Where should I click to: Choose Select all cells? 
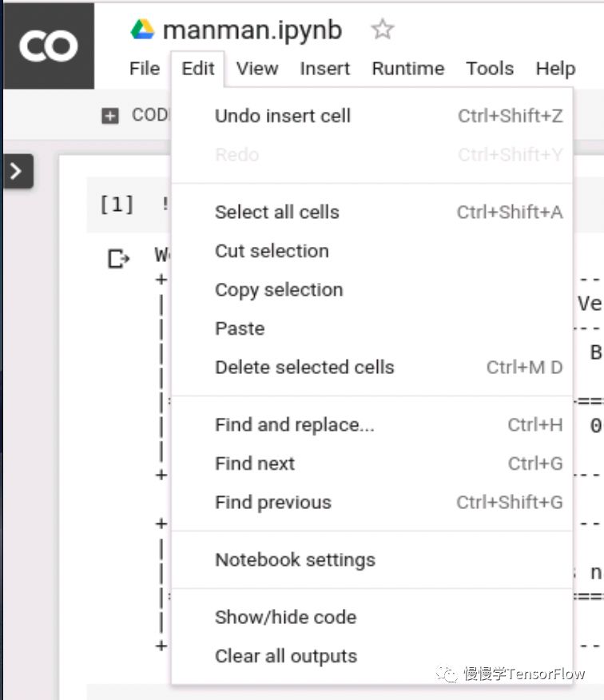point(276,213)
